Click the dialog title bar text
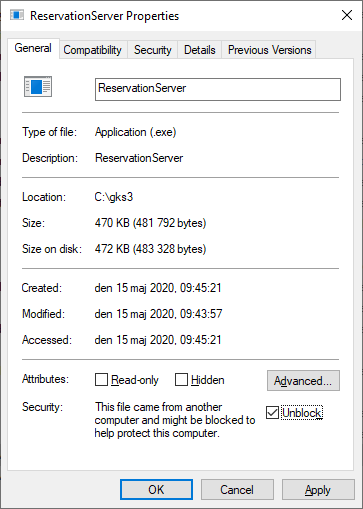 coord(105,16)
